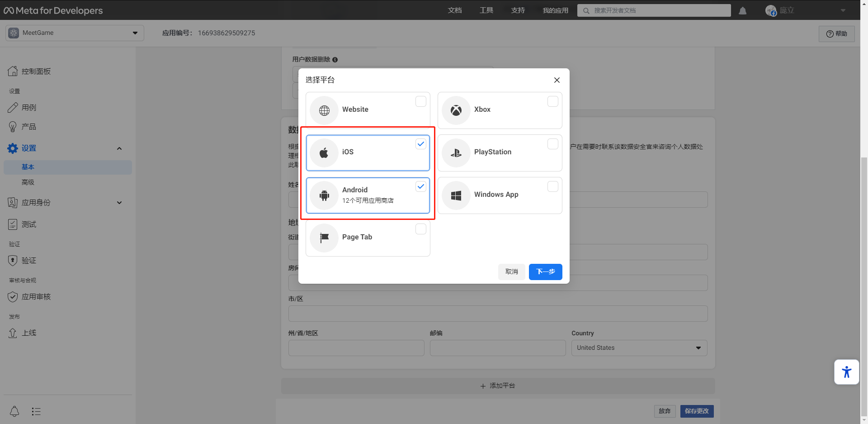Open the MeetGame app selector dropdown
Image resolution: width=868 pixels, height=424 pixels.
tap(75, 33)
